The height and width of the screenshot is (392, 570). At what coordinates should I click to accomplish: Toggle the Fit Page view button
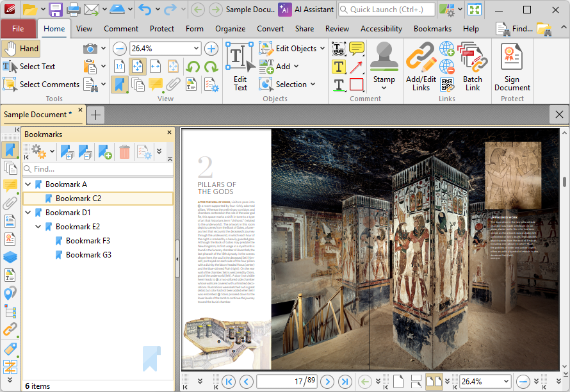click(x=138, y=67)
